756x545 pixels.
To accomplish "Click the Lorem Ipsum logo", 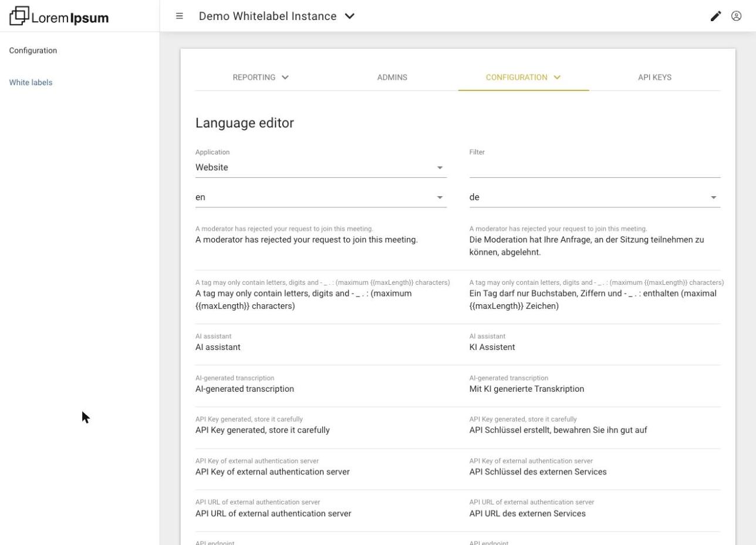I will coord(59,16).
